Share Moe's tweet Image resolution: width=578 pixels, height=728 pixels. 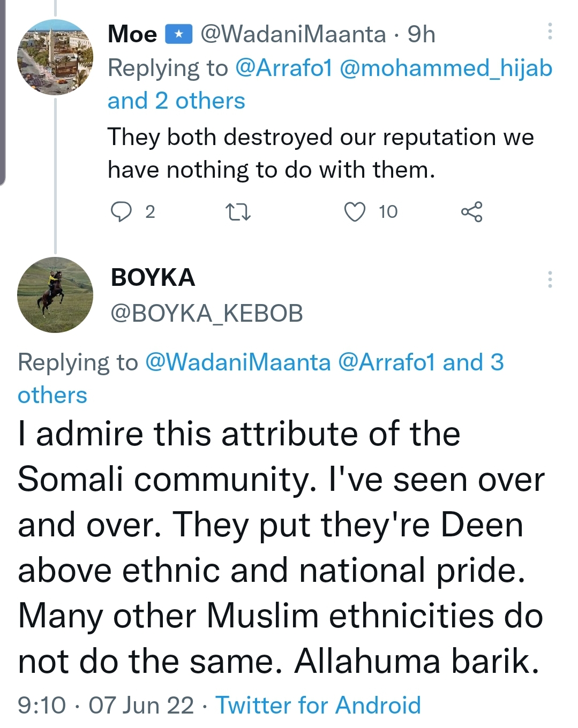(471, 212)
